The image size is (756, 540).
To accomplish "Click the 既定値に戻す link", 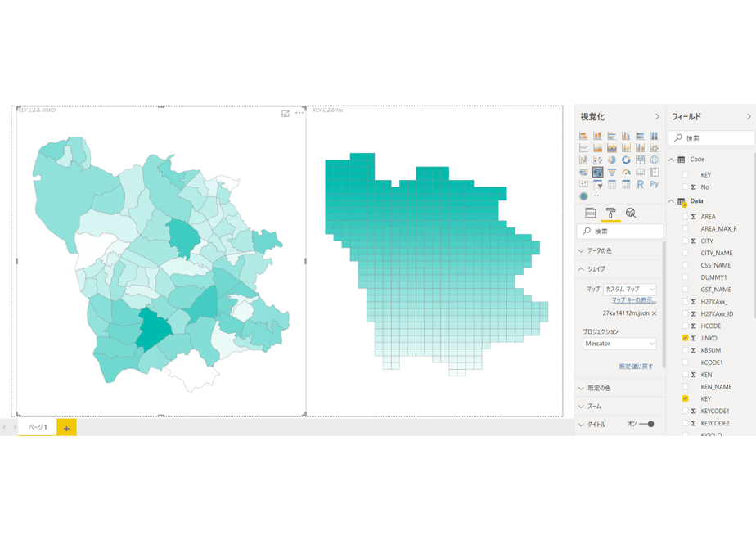I will coord(636,367).
